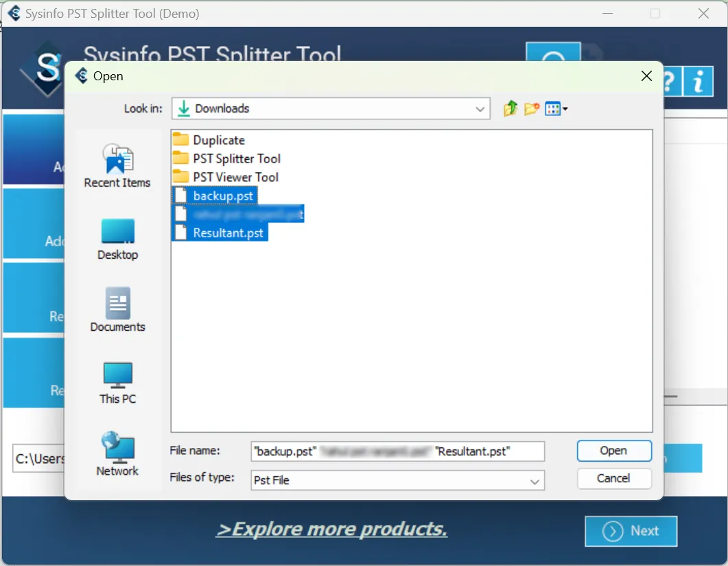Open the Duplicate folder
The width and height of the screenshot is (728, 566).
209,140
